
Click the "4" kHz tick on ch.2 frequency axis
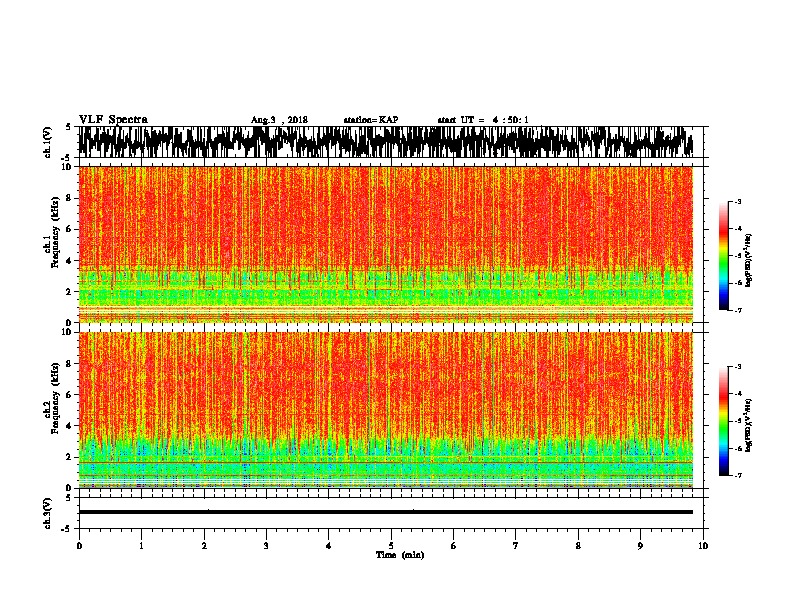tap(69, 426)
